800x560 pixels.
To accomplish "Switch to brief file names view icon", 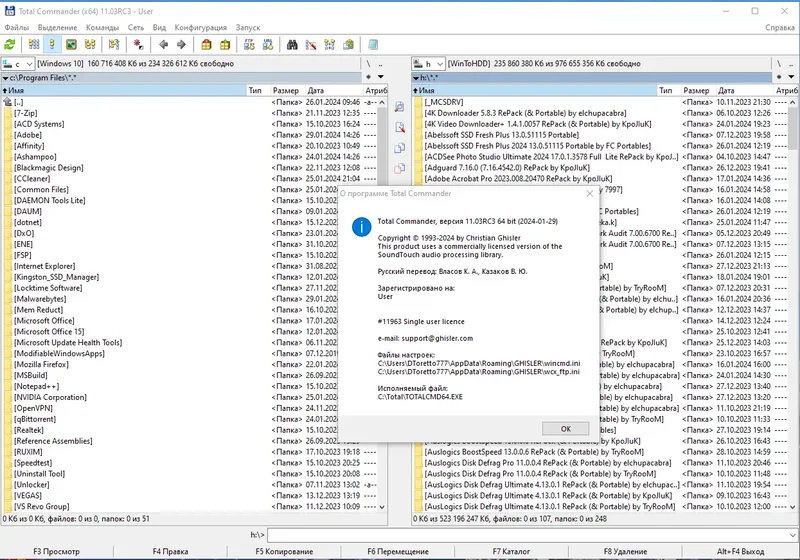I will click(34, 45).
